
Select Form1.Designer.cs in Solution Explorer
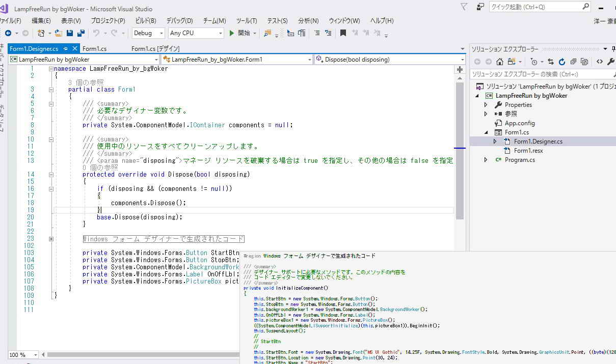538,142
